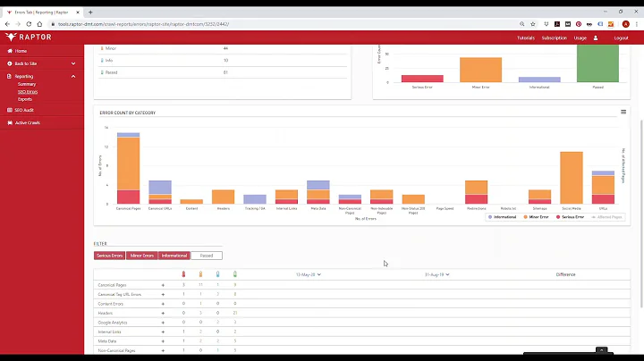The width and height of the screenshot is (644, 361).
Task: Click the Logout link
Action: point(621,38)
